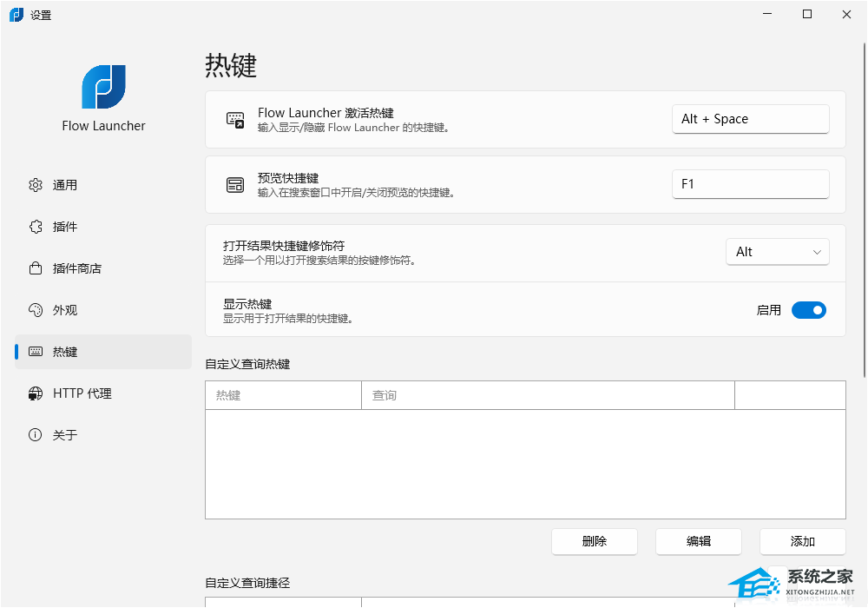Click the preview panel icon for 预览快捷键
Screen dimensions: 868x608
[235, 185]
